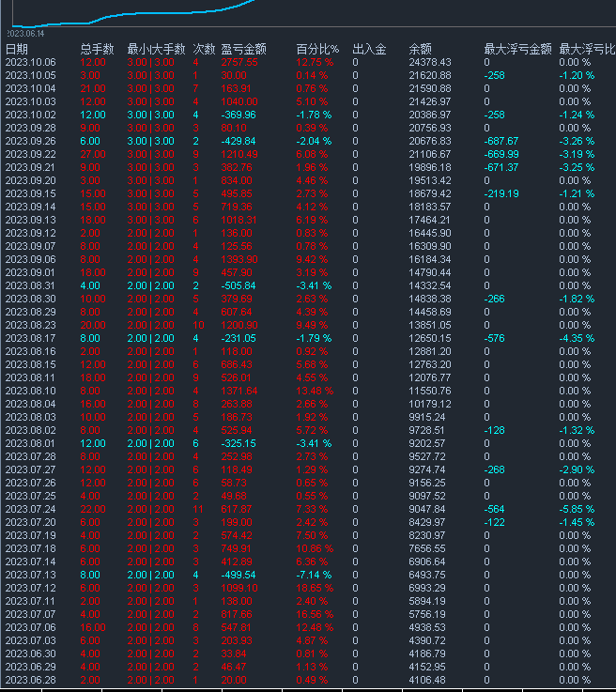Click the 次数 column header
Viewport: 616px width, 692px height.
click(204, 49)
